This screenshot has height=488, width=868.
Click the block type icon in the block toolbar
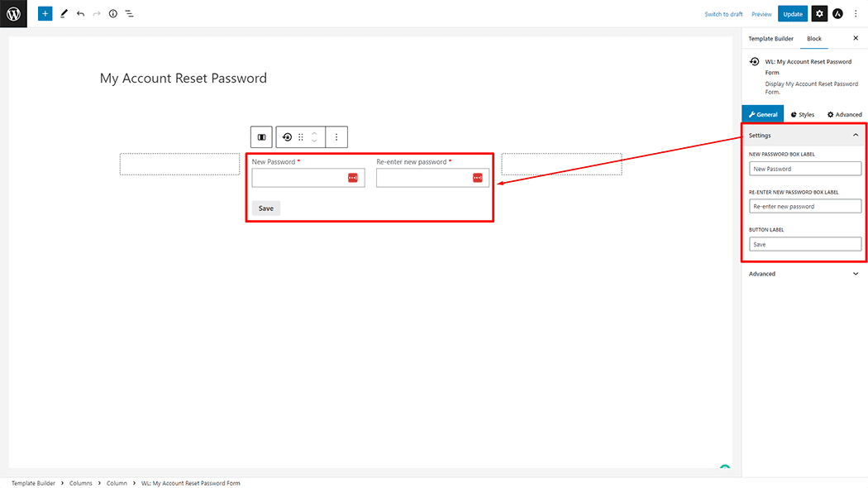pos(287,136)
